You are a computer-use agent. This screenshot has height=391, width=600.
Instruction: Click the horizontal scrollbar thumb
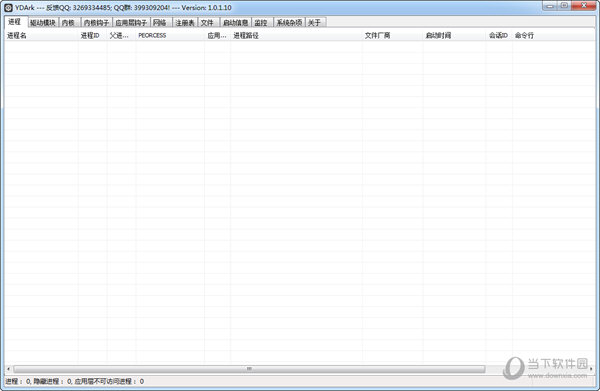(249, 369)
